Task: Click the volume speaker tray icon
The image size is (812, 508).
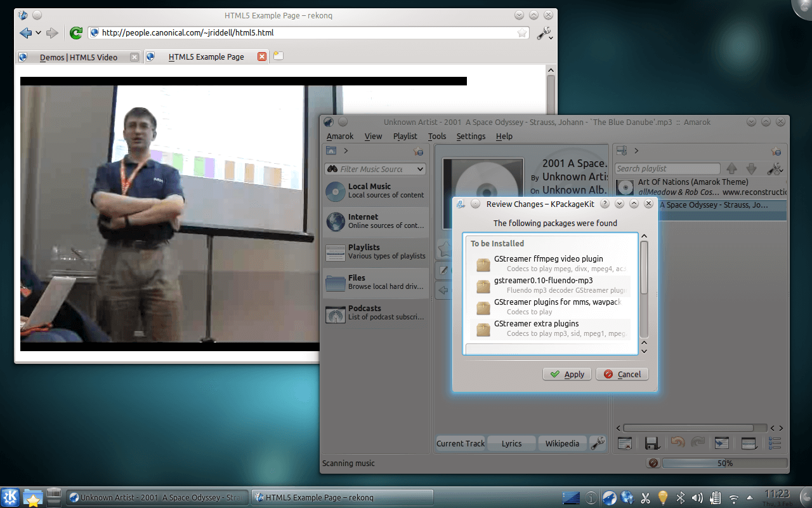Action: tap(697, 498)
